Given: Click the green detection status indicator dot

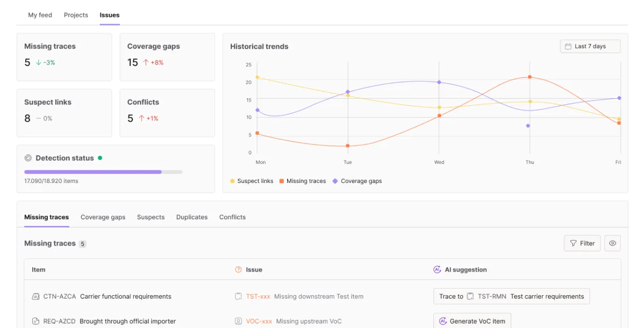Looking at the screenshot, I should point(100,158).
